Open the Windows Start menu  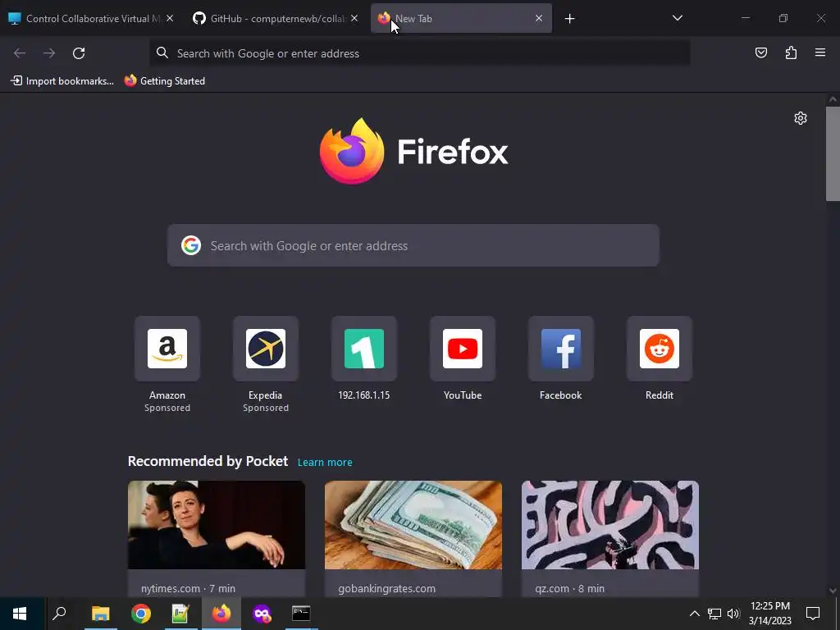pyautogui.click(x=20, y=614)
